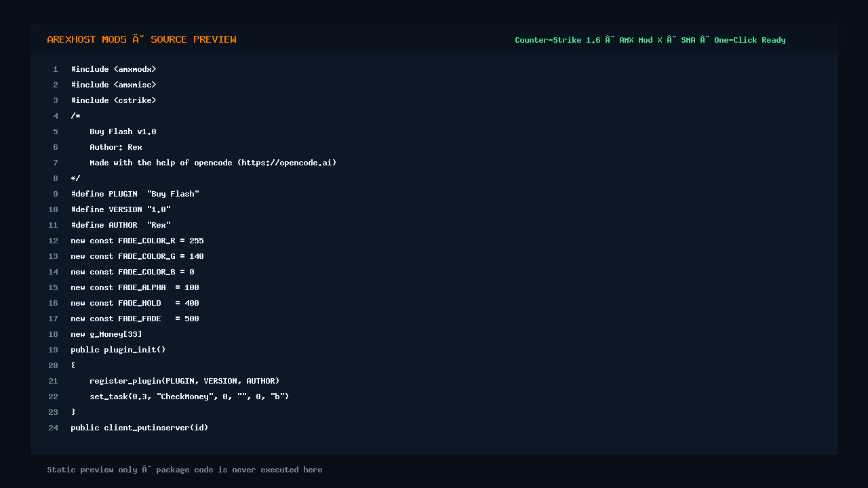
Task: Click the '#define AUTHOR "Rex"' line
Action: click(121, 225)
